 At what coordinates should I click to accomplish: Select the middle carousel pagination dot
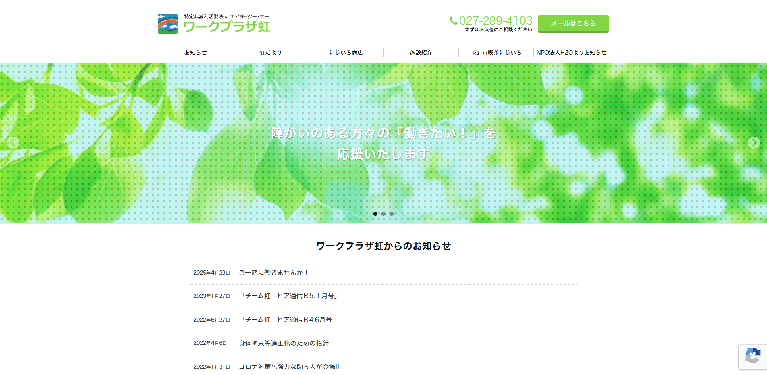pyautogui.click(x=384, y=214)
